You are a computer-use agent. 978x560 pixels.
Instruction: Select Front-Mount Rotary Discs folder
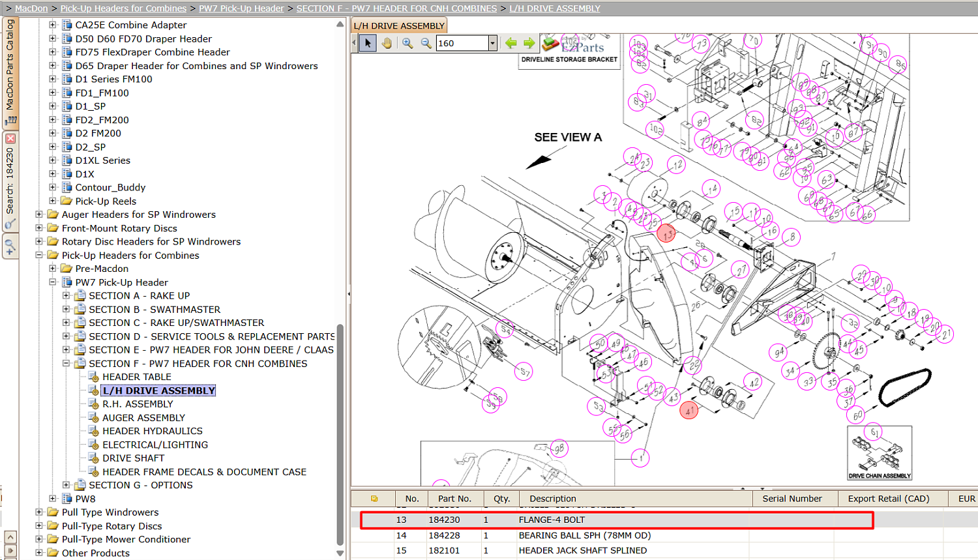119,228
